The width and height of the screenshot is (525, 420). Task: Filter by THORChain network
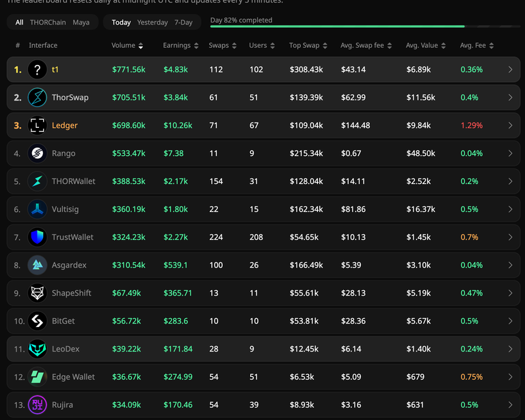click(x=48, y=23)
